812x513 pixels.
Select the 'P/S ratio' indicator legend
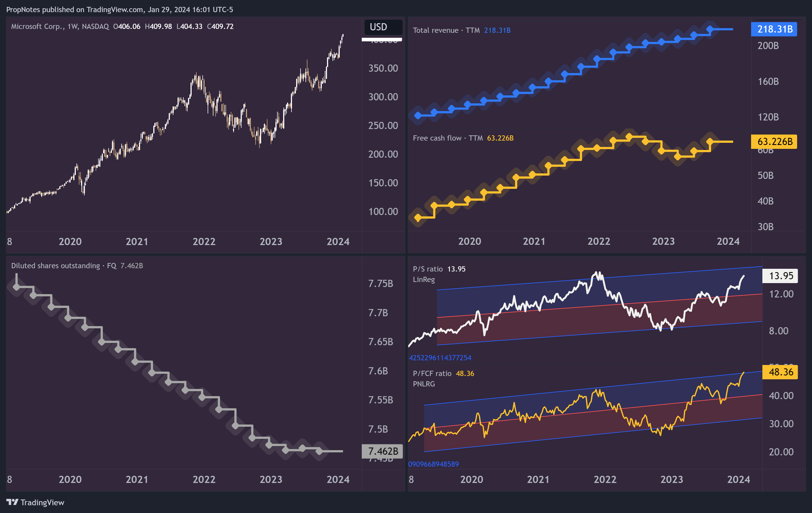428,269
